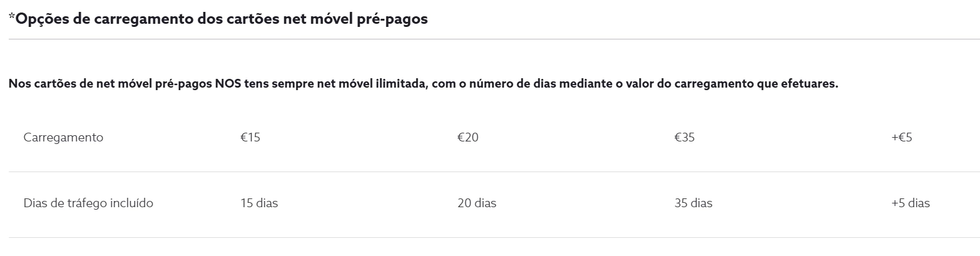
Task: Select the +€5 carregamento cell
Action: point(901,138)
